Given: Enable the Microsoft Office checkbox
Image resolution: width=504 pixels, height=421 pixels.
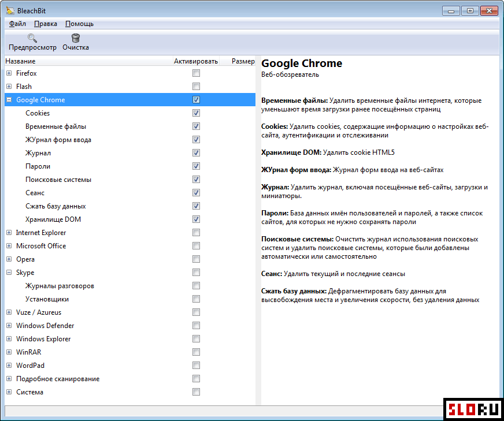Looking at the screenshot, I should point(196,245).
